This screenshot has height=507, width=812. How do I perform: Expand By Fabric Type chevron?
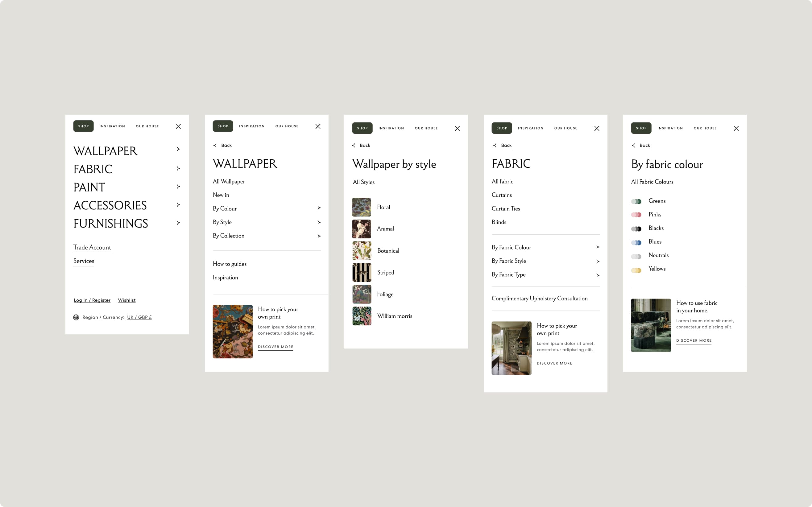[x=598, y=275]
